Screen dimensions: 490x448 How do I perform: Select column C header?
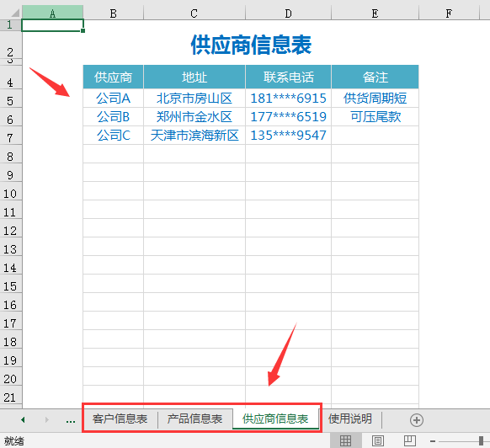[194, 13]
